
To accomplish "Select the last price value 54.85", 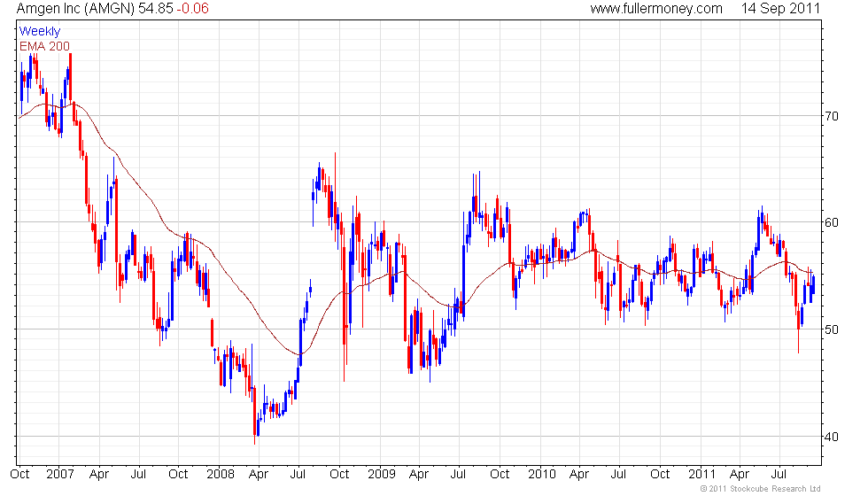I will (x=156, y=8).
